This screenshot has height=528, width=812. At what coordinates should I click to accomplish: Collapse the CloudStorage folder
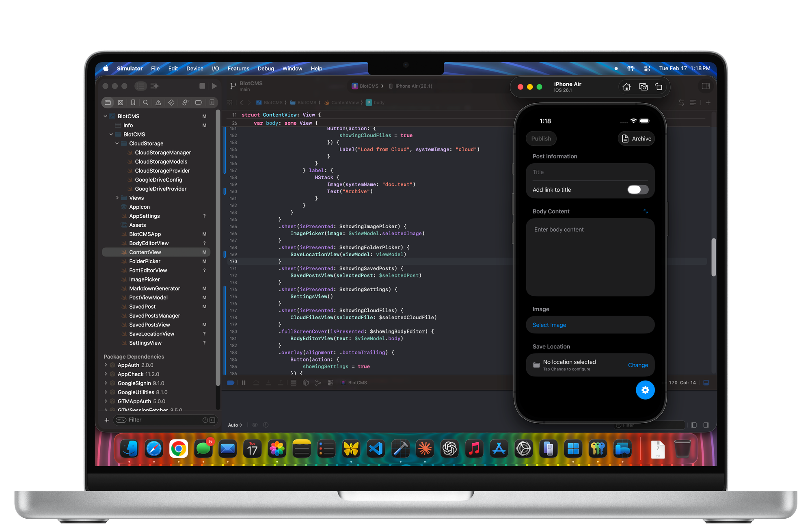pos(117,143)
